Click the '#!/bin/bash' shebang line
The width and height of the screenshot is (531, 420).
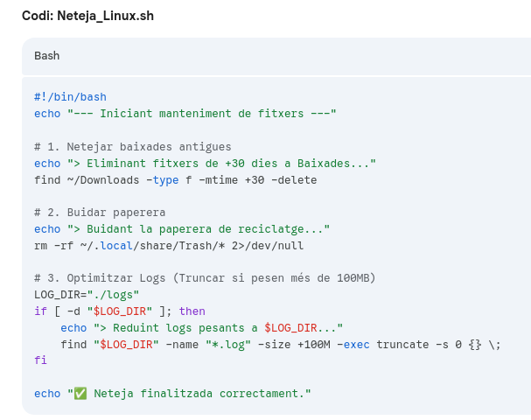point(70,97)
